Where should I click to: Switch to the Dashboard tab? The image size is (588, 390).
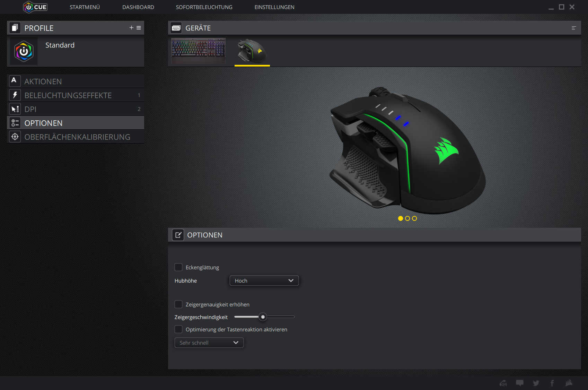click(138, 7)
